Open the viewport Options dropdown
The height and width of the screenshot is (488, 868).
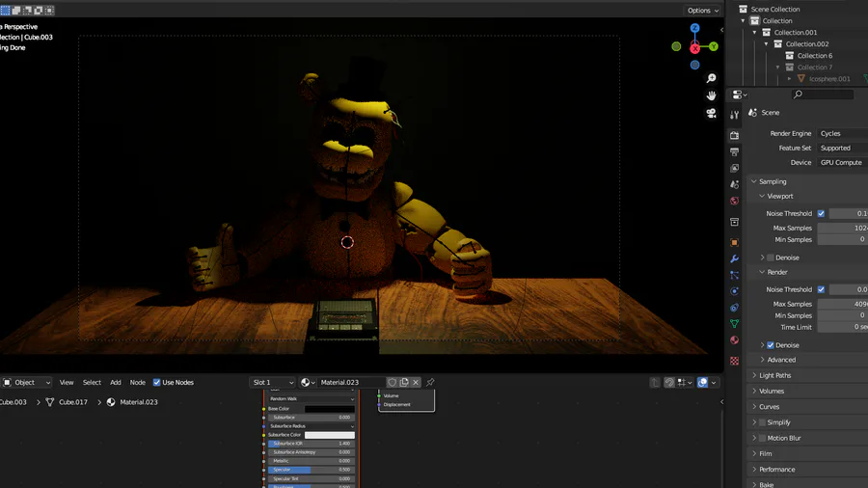pos(703,10)
